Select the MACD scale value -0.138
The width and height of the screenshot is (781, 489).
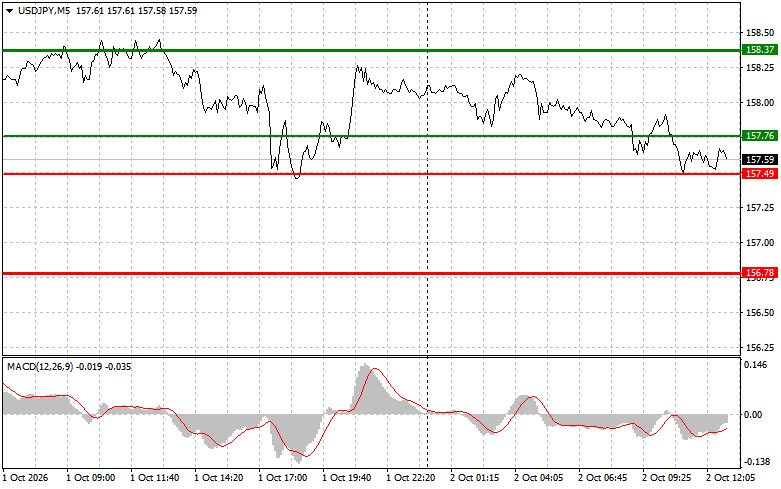tap(756, 463)
